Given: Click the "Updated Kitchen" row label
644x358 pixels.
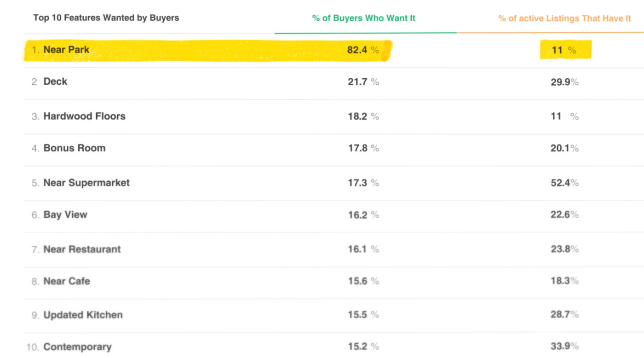Looking at the screenshot, I should click(x=83, y=315).
